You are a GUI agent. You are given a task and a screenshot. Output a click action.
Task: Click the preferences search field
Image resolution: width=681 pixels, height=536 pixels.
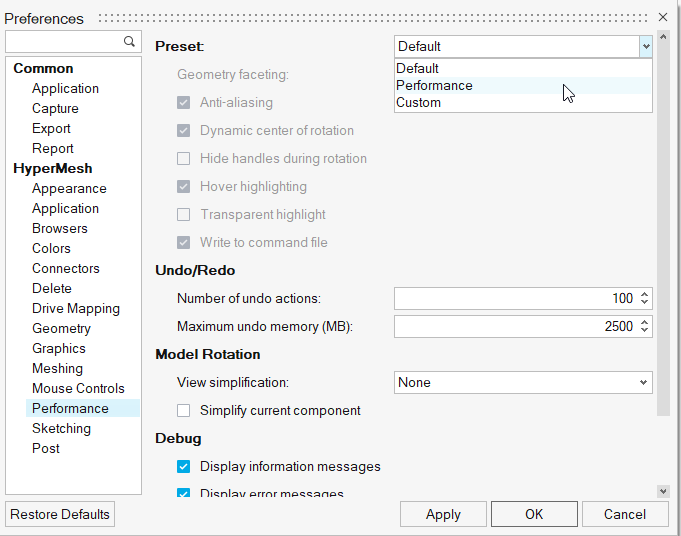[73, 42]
